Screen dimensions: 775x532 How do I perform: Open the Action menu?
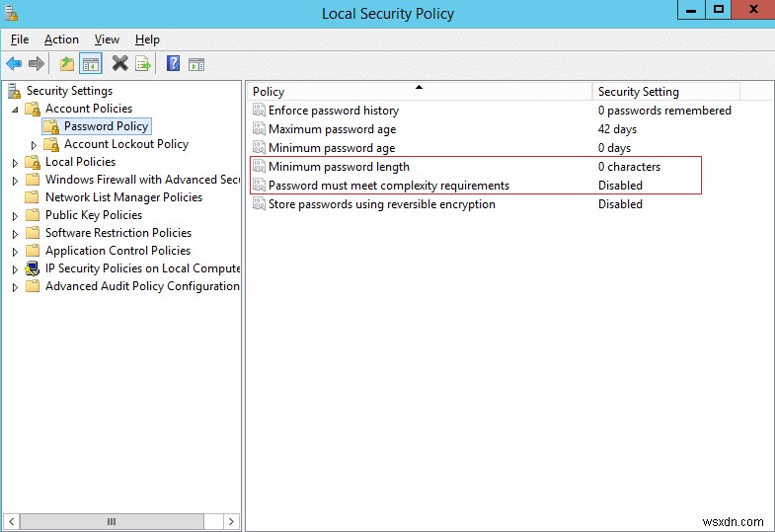click(x=61, y=39)
